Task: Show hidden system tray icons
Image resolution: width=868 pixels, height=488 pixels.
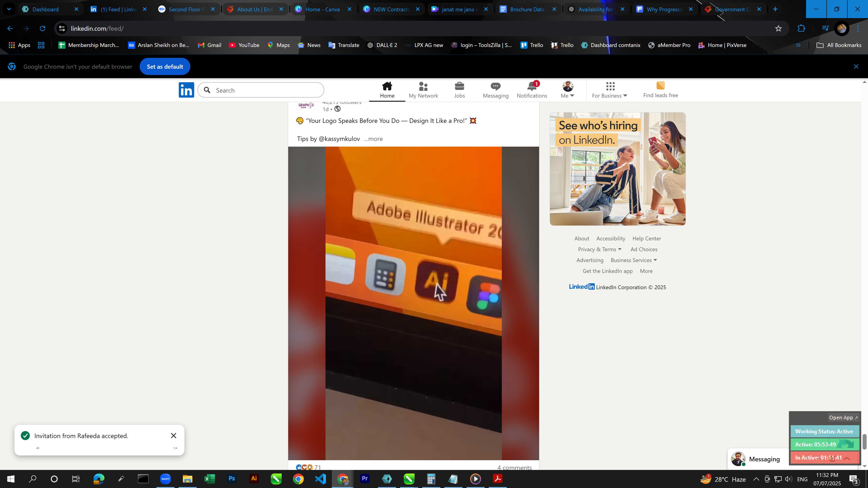Action: click(756, 479)
